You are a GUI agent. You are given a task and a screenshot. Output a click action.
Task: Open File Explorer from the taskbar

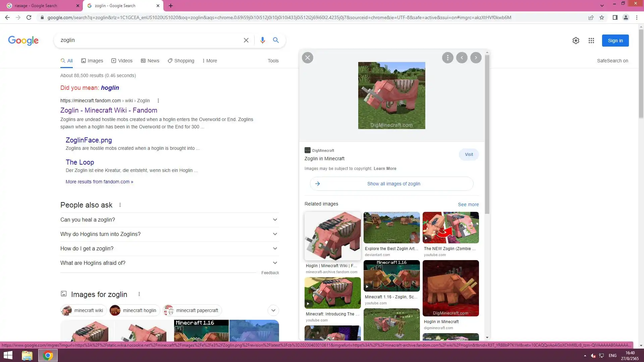(27, 355)
